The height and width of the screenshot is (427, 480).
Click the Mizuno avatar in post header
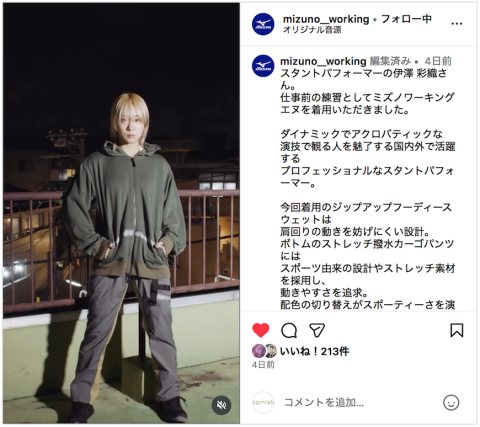(263, 24)
